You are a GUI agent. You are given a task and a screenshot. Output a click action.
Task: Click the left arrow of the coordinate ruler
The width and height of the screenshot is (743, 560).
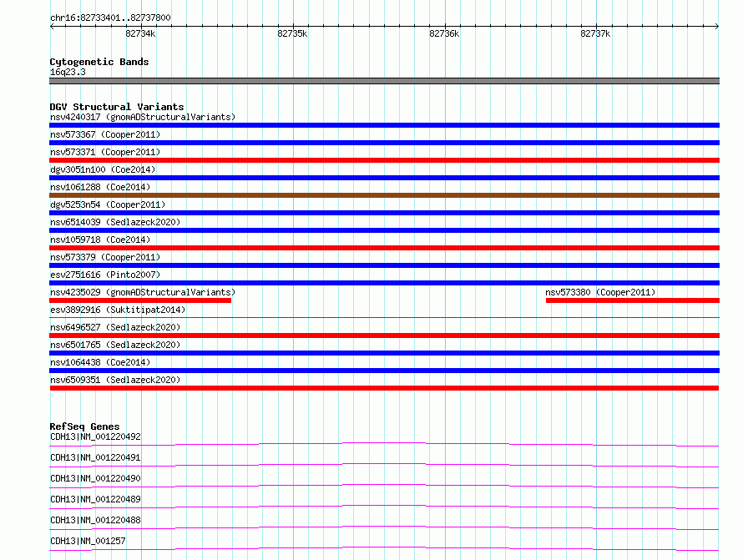pos(52,26)
